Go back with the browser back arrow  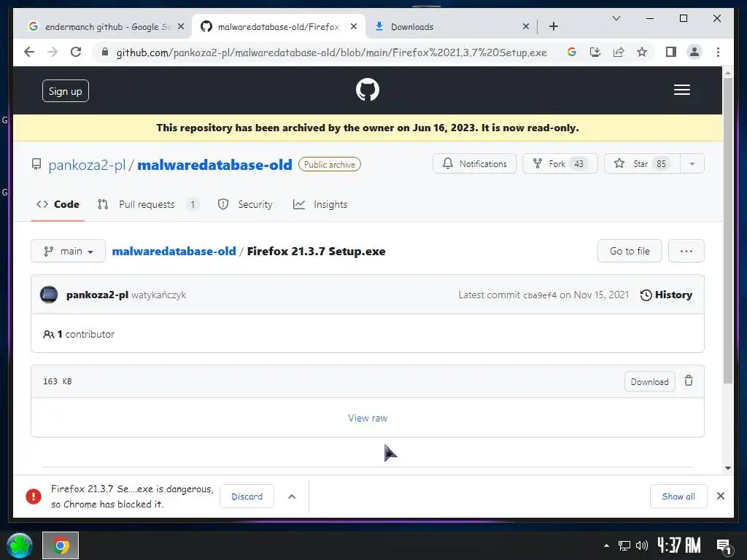click(29, 52)
